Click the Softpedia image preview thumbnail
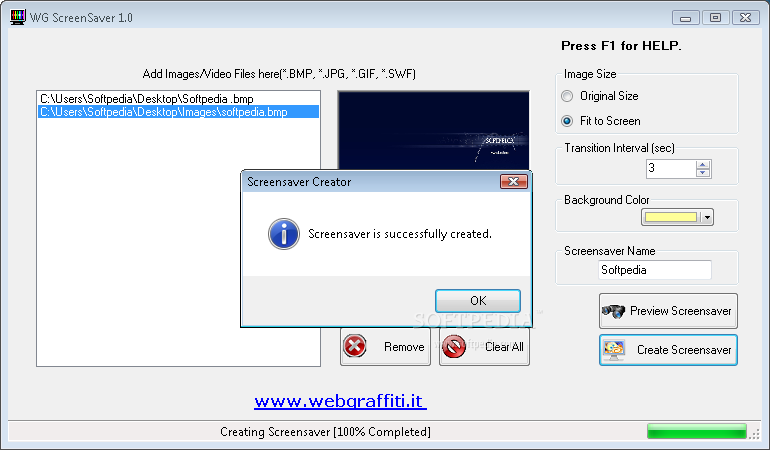This screenshot has width=770, height=450. coord(434,130)
